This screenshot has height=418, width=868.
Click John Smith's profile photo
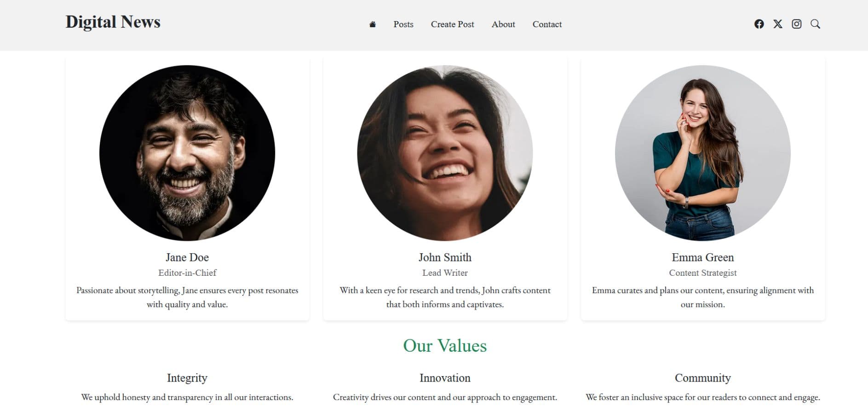[445, 153]
